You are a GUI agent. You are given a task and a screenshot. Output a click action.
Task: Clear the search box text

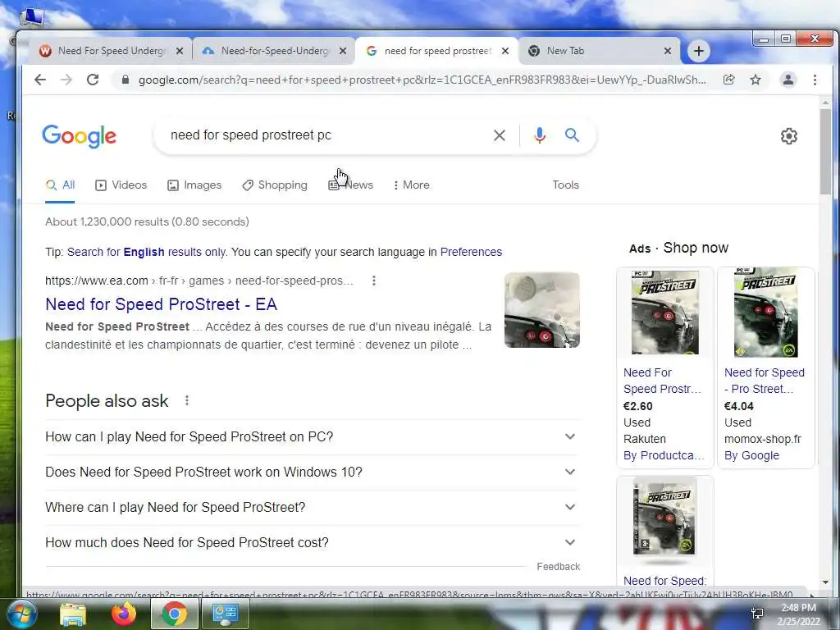(x=500, y=135)
